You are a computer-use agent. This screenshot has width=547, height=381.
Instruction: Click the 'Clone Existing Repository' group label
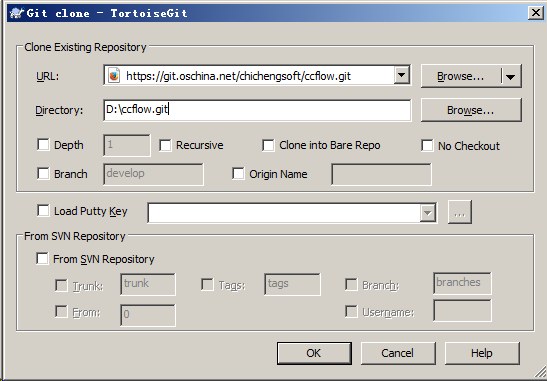[85, 47]
